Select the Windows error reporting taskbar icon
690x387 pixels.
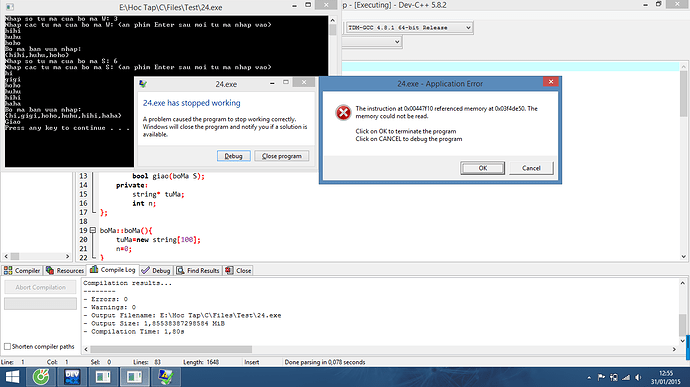click(x=165, y=377)
